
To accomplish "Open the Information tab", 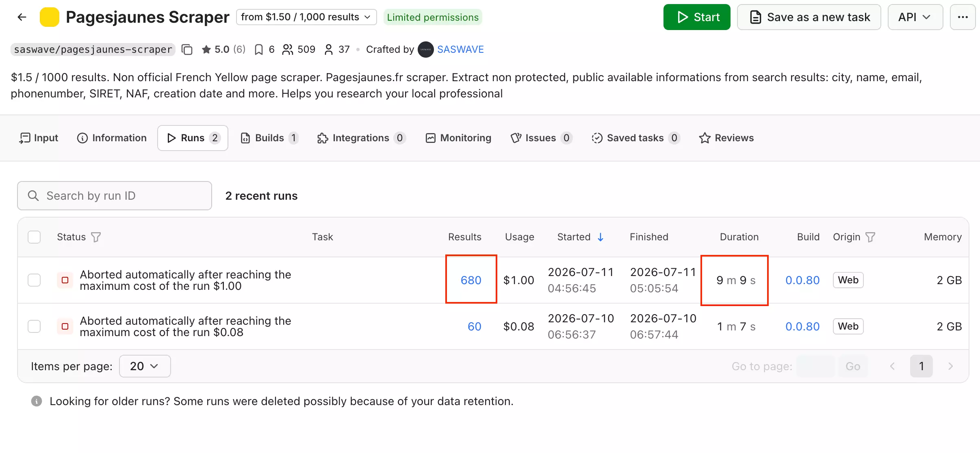I will click(x=112, y=138).
